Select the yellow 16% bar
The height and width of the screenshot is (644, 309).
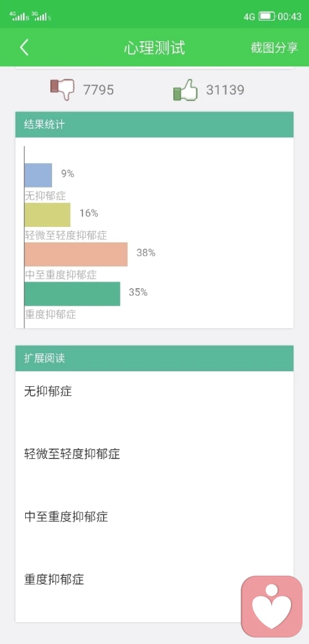click(47, 215)
